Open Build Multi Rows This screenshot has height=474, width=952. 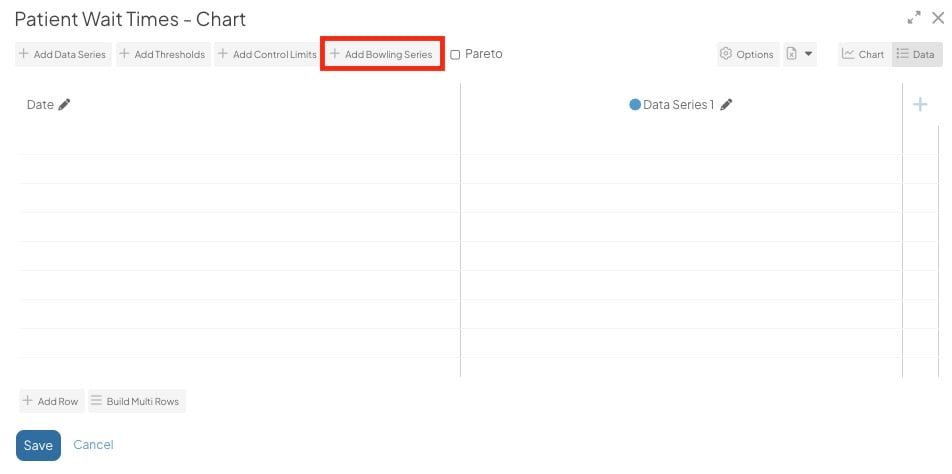pos(135,401)
